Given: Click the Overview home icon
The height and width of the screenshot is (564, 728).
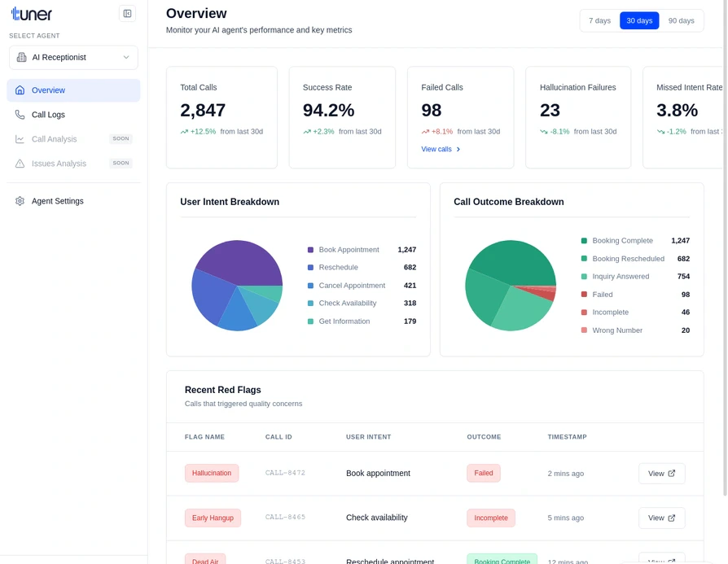Looking at the screenshot, I should coord(22,90).
